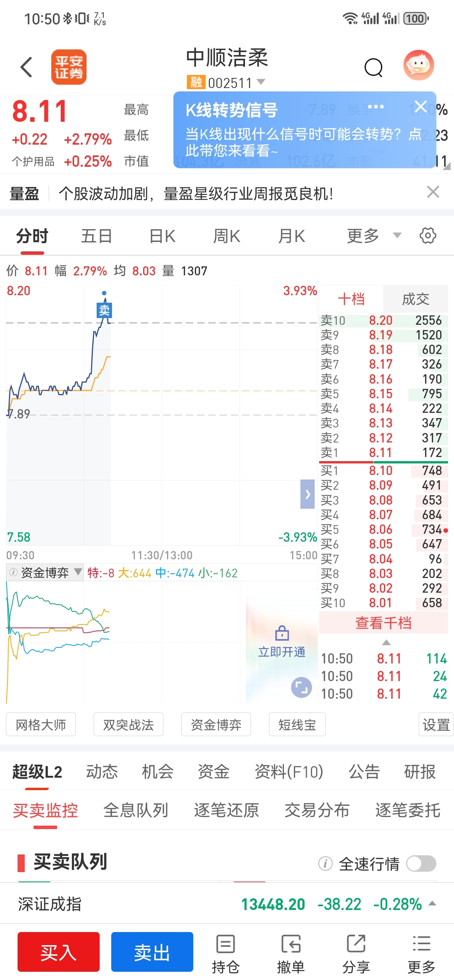Viewport: 454px width, 980px height.
Task: Open chart settings gear icon
Action: (427, 236)
